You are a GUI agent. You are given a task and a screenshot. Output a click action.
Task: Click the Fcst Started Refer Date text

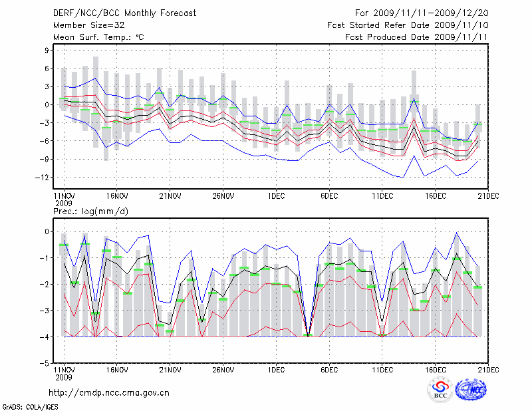click(408, 25)
